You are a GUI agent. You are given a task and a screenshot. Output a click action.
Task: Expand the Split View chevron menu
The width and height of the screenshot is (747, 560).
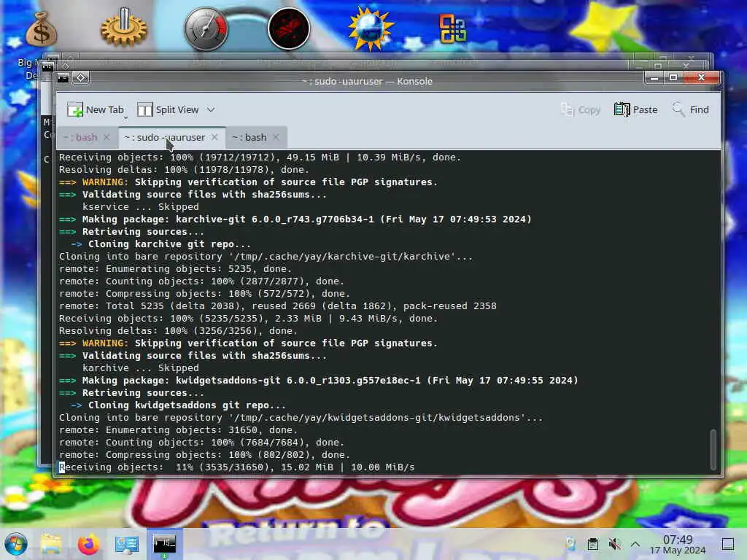point(211,109)
